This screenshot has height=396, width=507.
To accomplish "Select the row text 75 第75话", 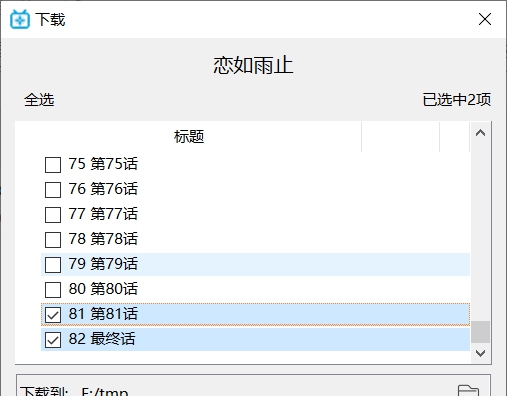I will pyautogui.click(x=103, y=164).
